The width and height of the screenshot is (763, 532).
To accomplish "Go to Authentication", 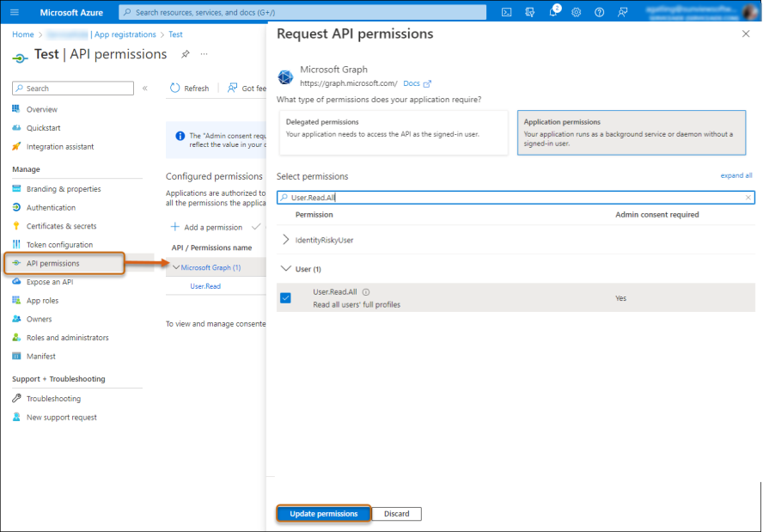I will point(51,207).
